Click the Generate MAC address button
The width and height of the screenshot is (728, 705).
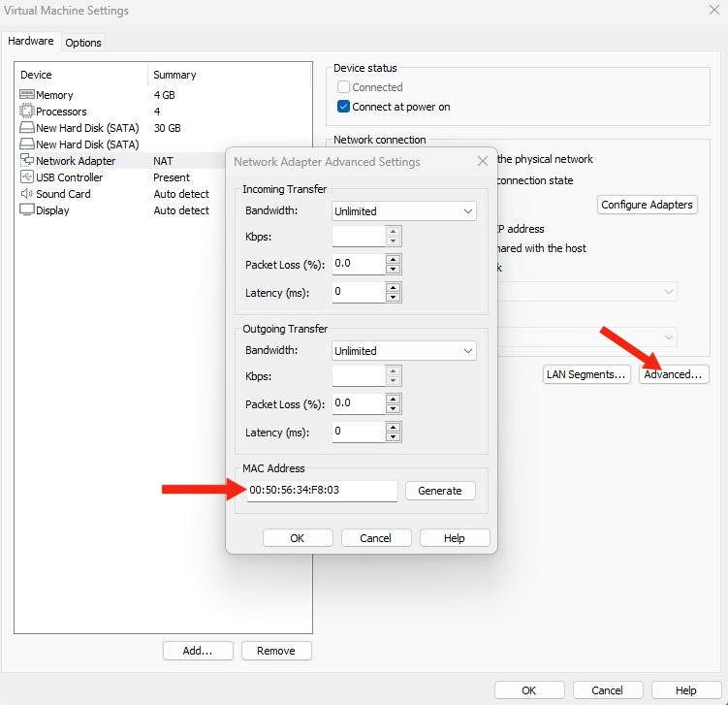point(439,491)
